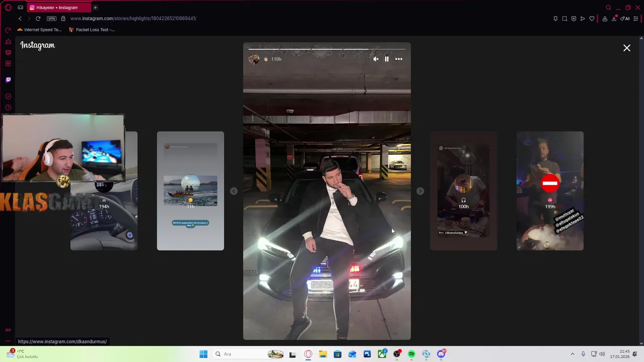Open Discord from the taskbar
644x362 pixels.
(441, 354)
